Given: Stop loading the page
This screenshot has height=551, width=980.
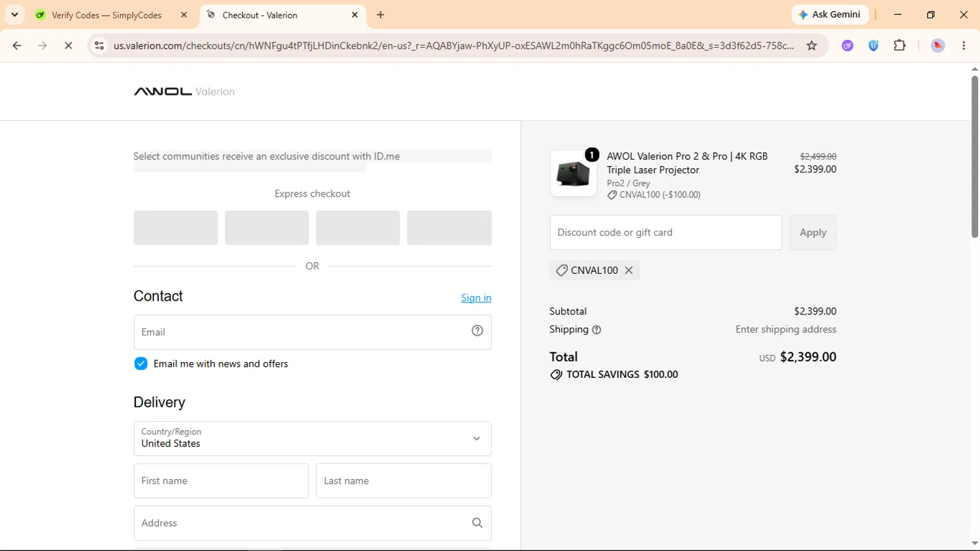Looking at the screenshot, I should click(69, 46).
